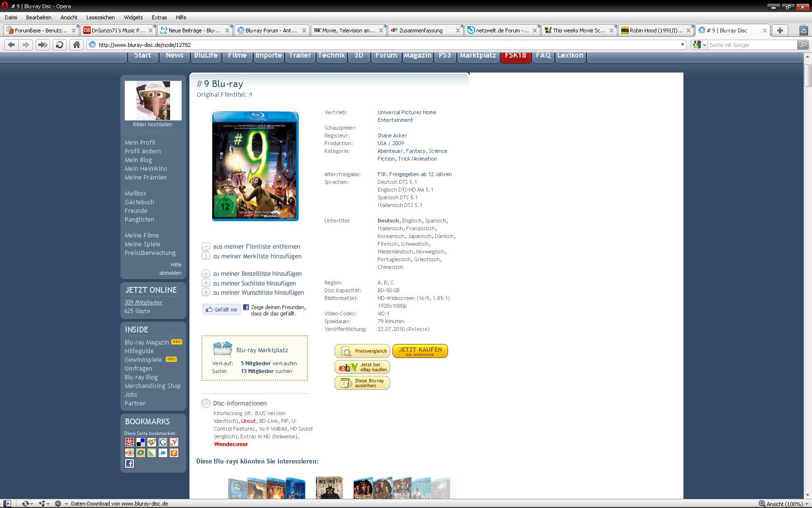Click the plus icon for Wunschliste
Image resolution: width=812 pixels, height=508 pixels.
coord(206,292)
